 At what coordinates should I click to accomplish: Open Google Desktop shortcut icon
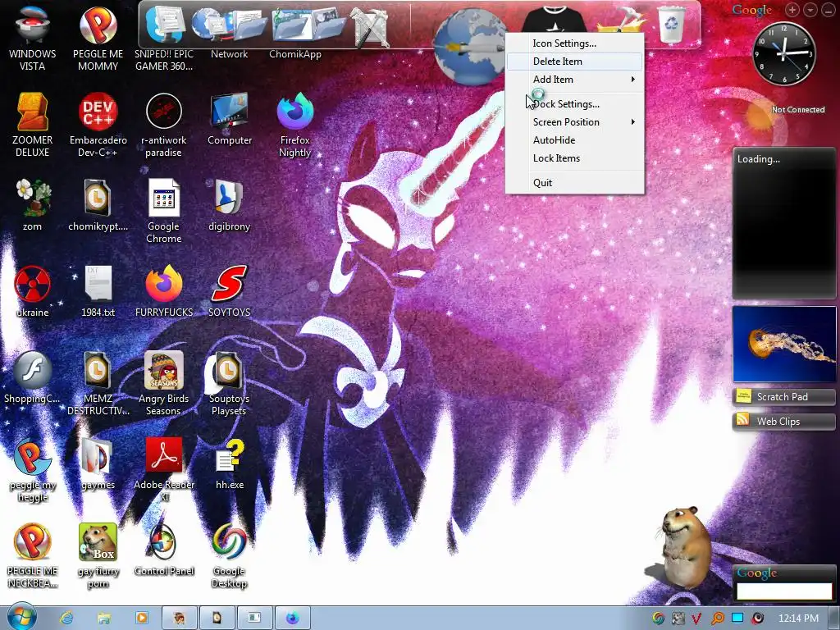pos(230,557)
